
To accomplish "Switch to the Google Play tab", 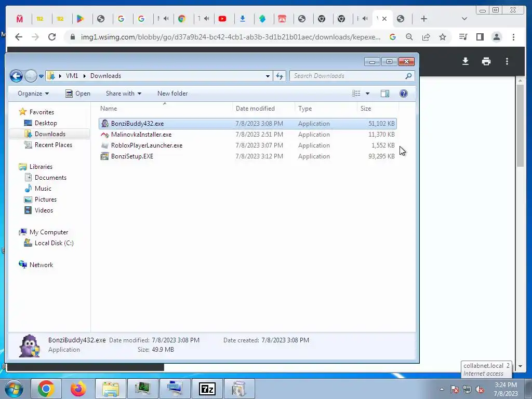I will pos(80,19).
